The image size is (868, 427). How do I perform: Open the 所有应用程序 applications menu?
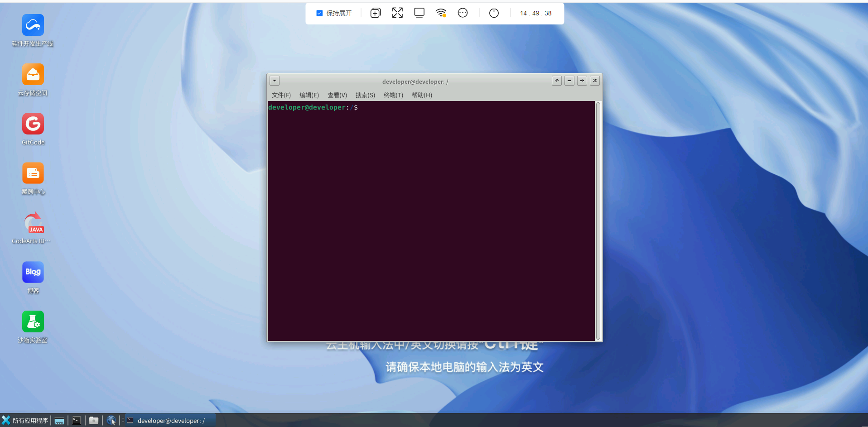point(25,421)
